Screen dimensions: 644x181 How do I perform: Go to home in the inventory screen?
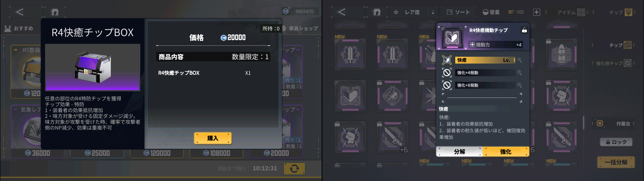377,12
